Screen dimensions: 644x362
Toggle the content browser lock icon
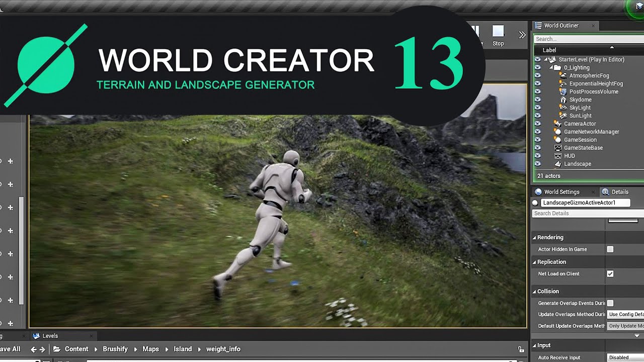tap(521, 349)
